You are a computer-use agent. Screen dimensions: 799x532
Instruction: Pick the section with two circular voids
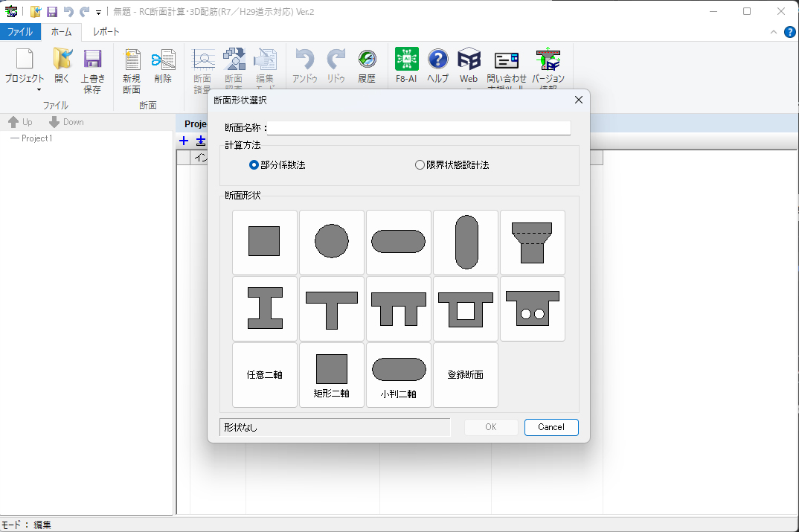532,309
